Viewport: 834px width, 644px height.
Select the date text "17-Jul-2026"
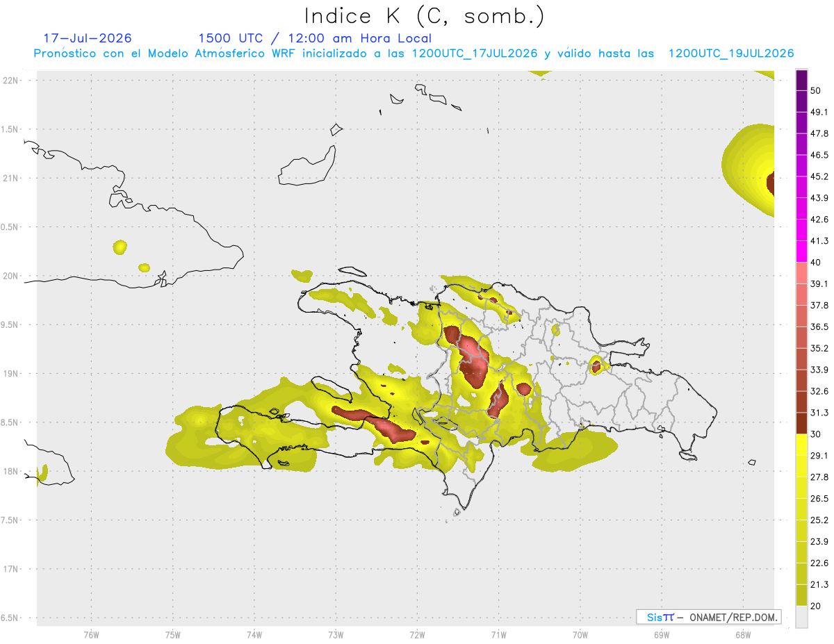coord(88,38)
